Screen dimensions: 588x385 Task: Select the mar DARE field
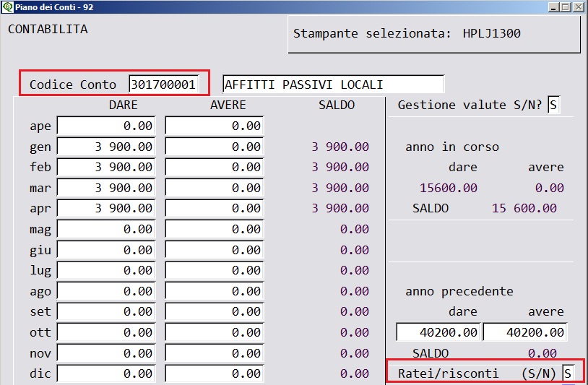pyautogui.click(x=106, y=187)
